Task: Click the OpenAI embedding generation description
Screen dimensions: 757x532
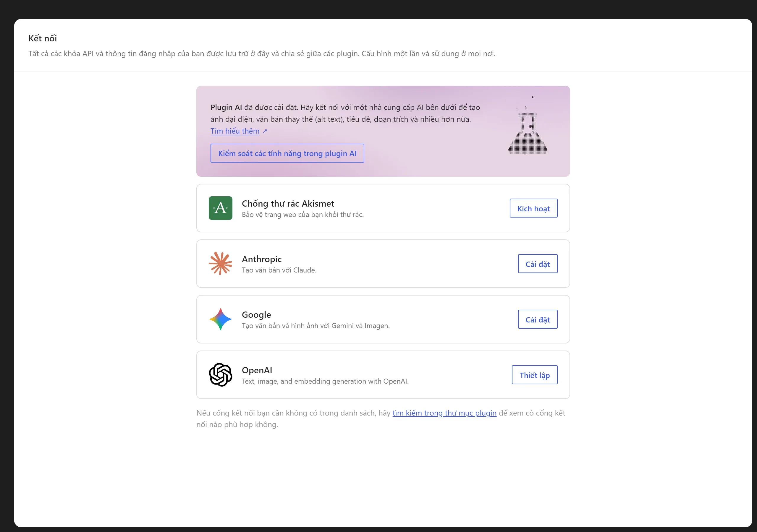Action: [x=325, y=381]
